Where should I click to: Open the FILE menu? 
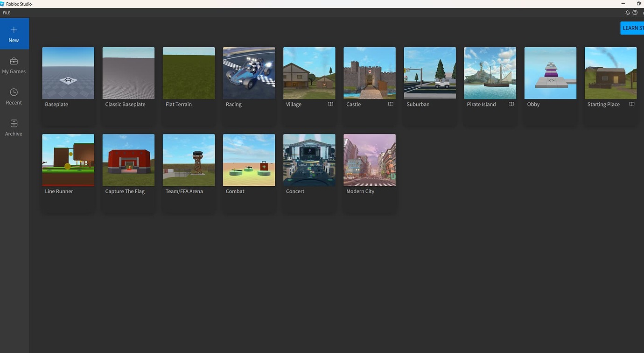[7, 13]
